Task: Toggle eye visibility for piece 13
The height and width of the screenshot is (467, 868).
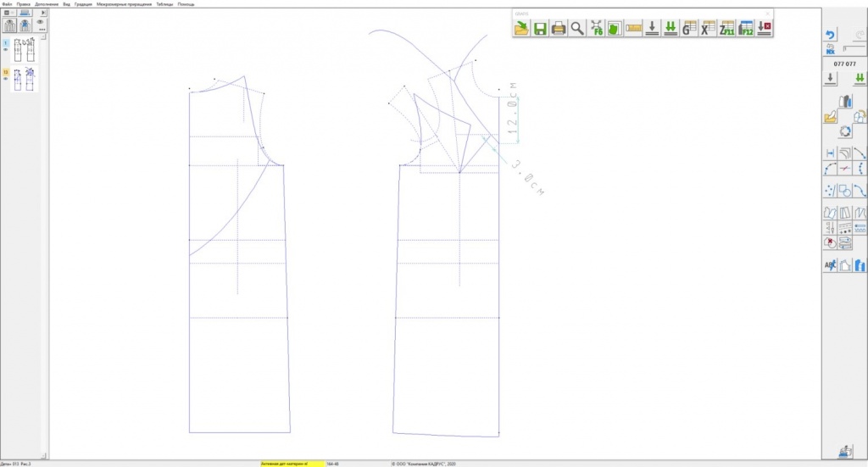Action: pos(6,79)
